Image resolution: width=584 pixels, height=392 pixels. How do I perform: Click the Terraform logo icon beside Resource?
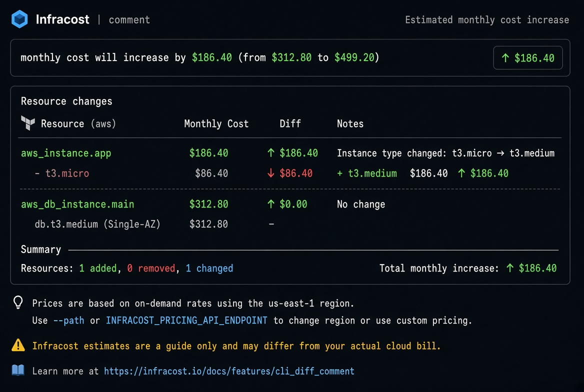[x=28, y=123]
